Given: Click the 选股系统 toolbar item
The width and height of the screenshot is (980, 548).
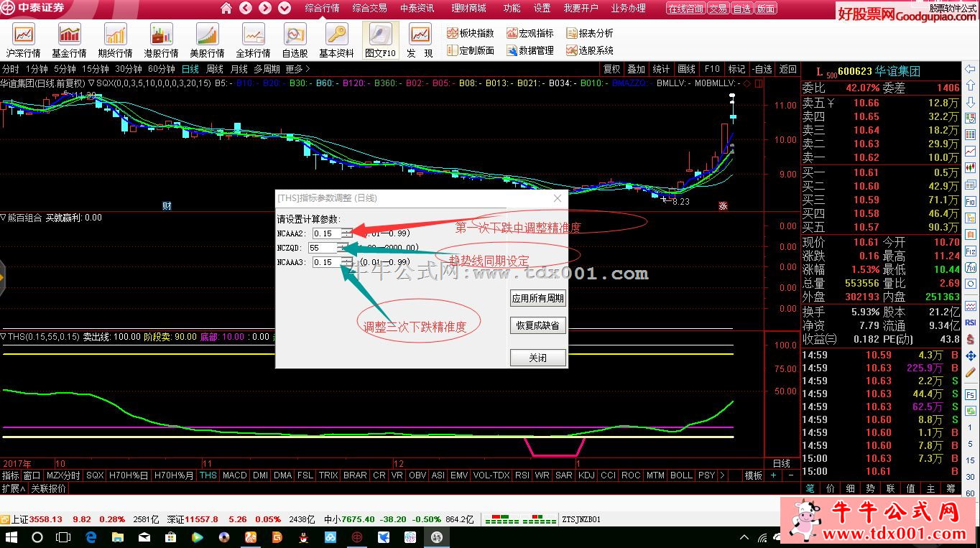Looking at the screenshot, I should [590, 50].
